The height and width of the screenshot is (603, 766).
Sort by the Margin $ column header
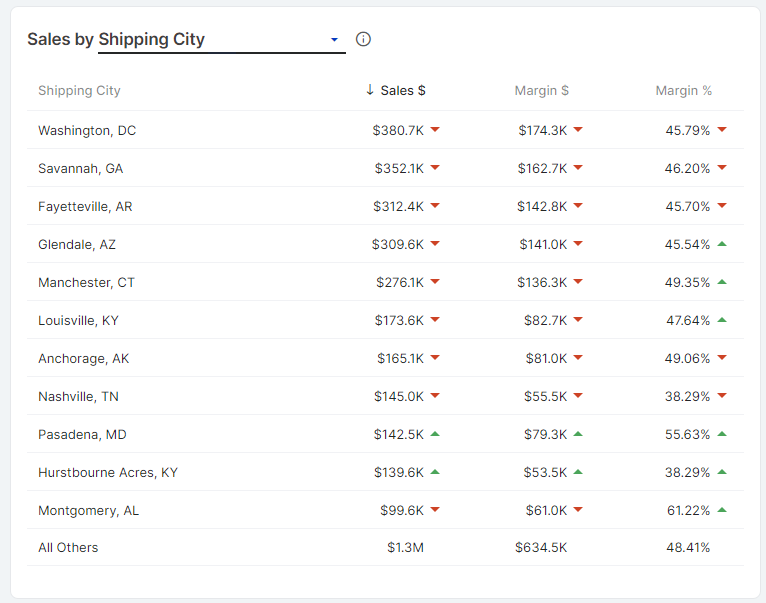point(541,91)
